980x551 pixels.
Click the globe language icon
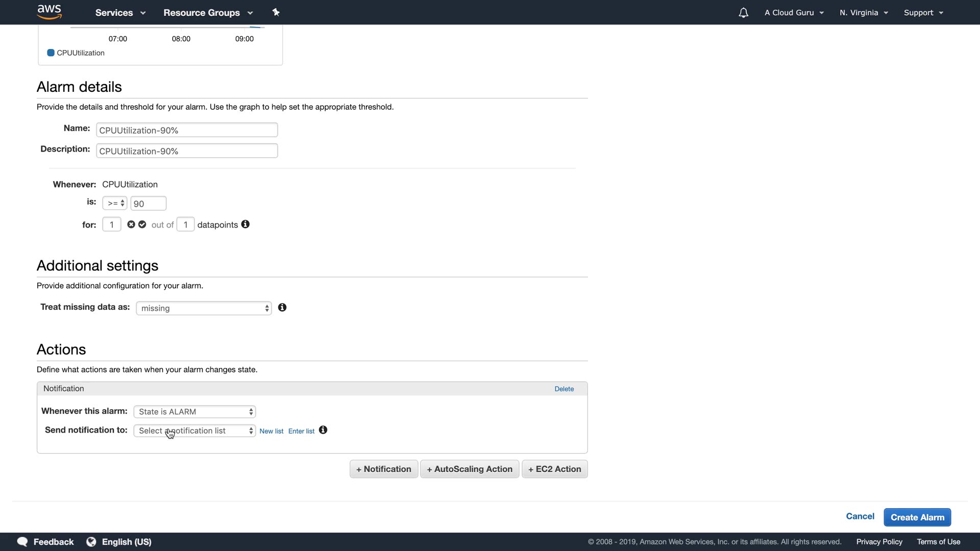(x=91, y=542)
